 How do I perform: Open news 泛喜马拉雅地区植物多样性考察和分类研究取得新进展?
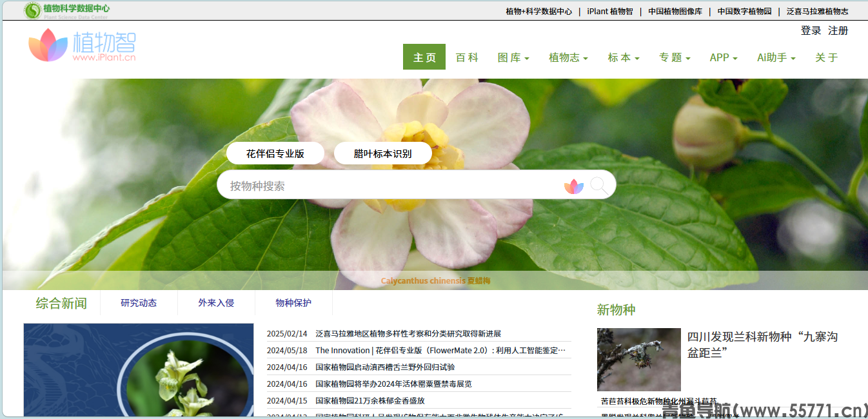click(408, 333)
